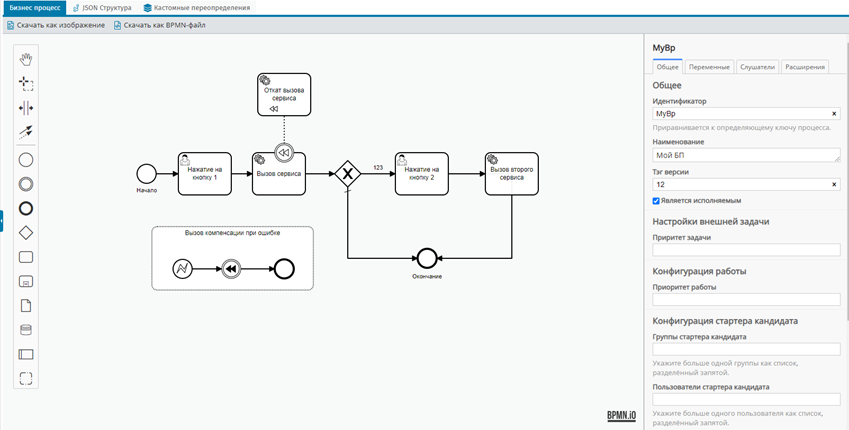
Task: Create a group from palette
Action: tap(26, 378)
